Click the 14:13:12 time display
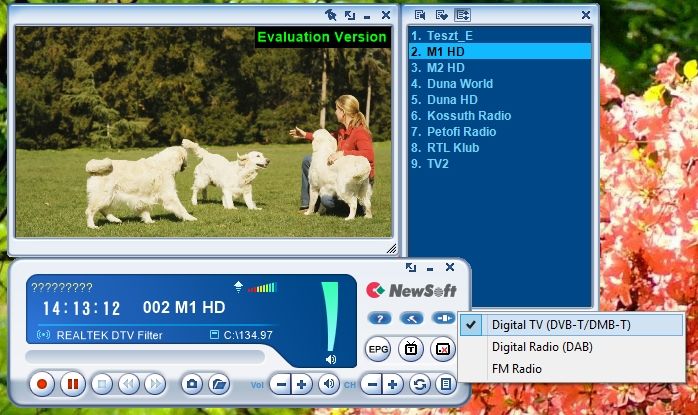Screen dimensions: 698x415 [81, 308]
